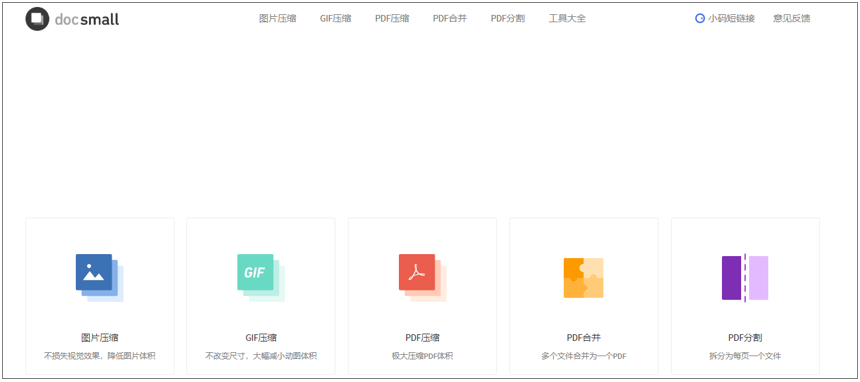Select the PDF压缩 card title

[x=422, y=338]
